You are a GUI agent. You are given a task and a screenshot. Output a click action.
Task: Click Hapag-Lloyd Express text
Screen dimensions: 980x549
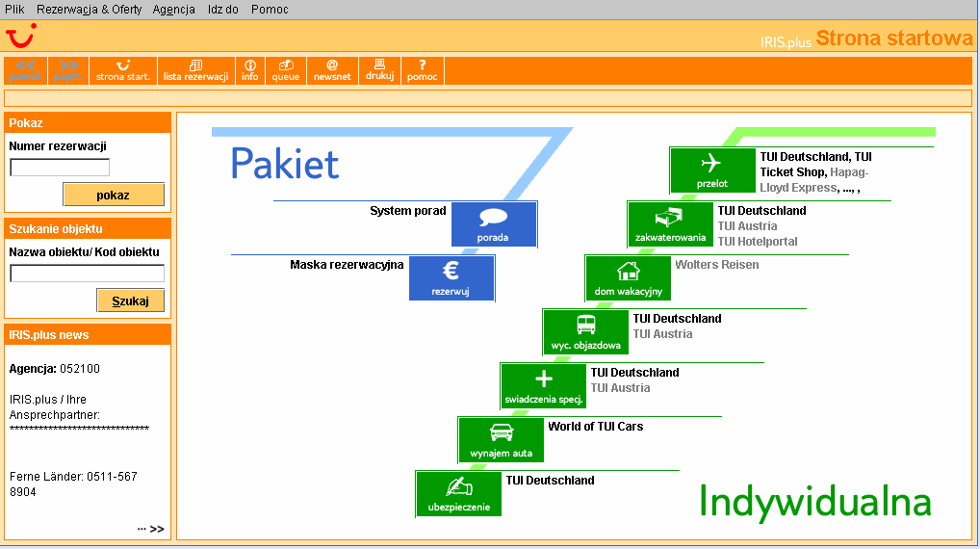click(815, 180)
